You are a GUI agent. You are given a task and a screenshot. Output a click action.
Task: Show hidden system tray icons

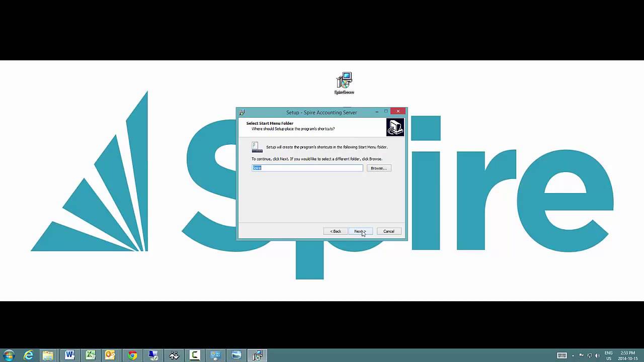[573, 355]
